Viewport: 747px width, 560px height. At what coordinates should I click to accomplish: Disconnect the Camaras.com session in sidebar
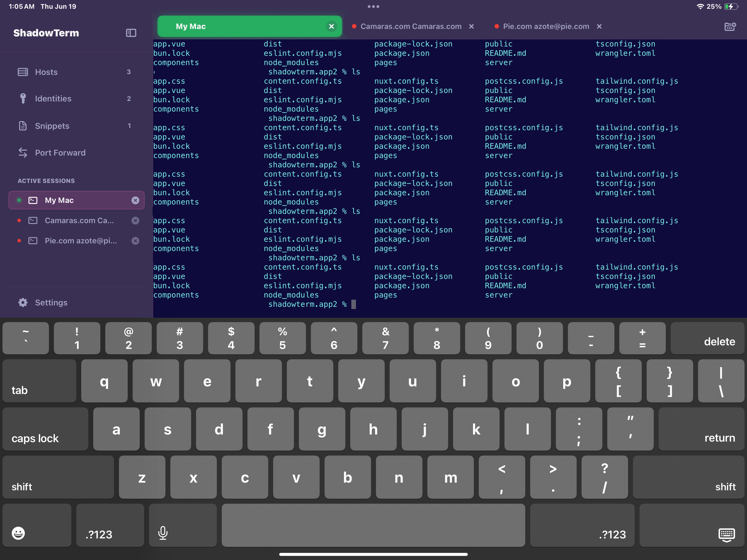135,220
